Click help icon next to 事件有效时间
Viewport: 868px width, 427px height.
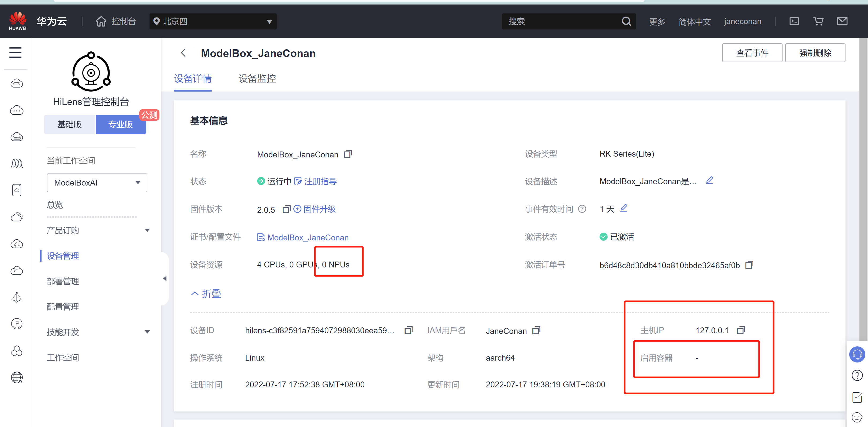(582, 209)
